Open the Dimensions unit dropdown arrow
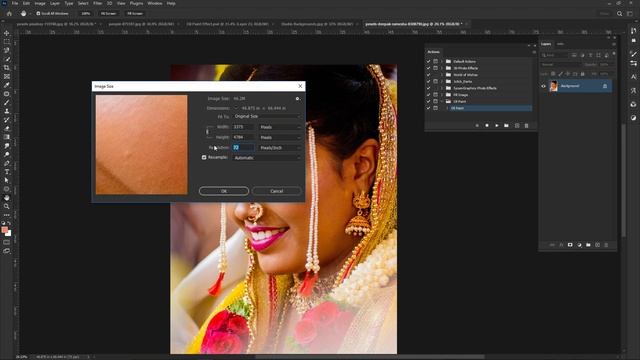This screenshot has width=640, height=360. (236, 108)
